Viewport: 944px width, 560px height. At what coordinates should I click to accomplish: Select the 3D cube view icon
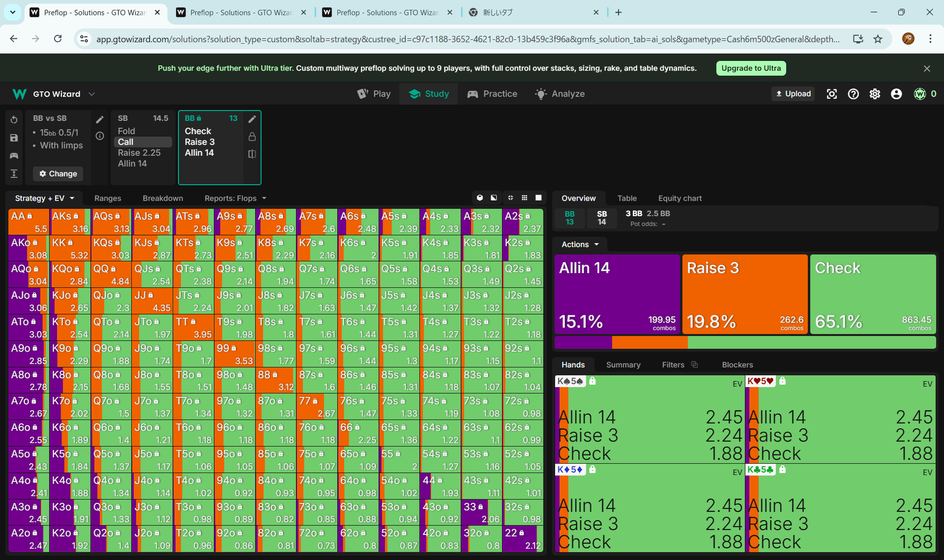[x=480, y=198]
